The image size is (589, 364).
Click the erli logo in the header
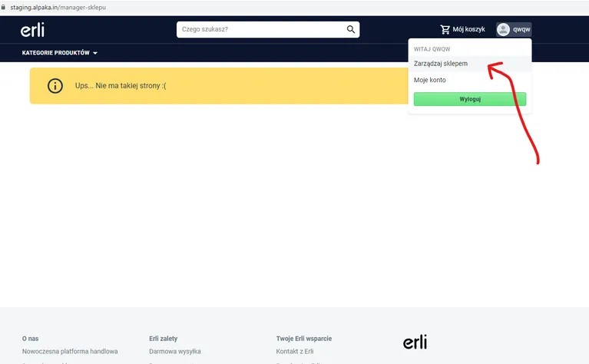pyautogui.click(x=32, y=30)
